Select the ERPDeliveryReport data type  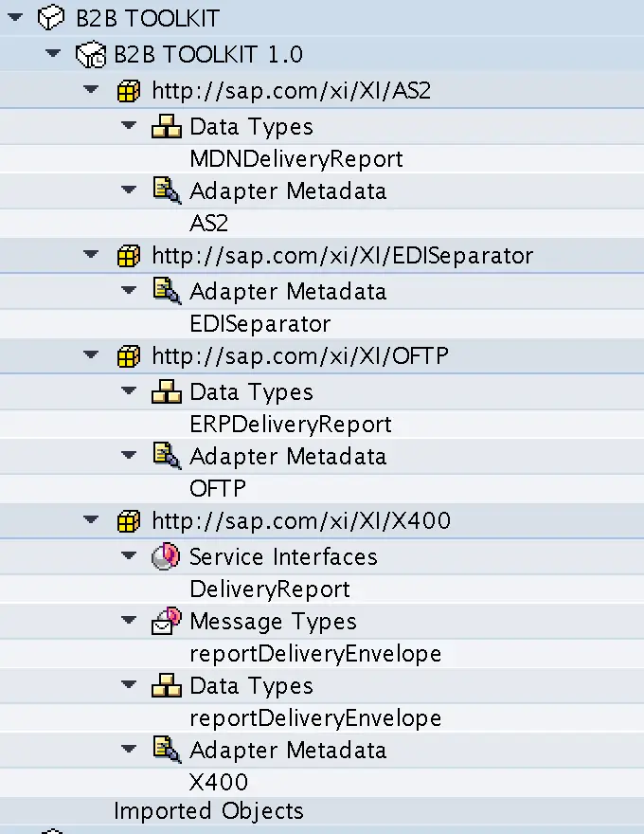tap(291, 425)
